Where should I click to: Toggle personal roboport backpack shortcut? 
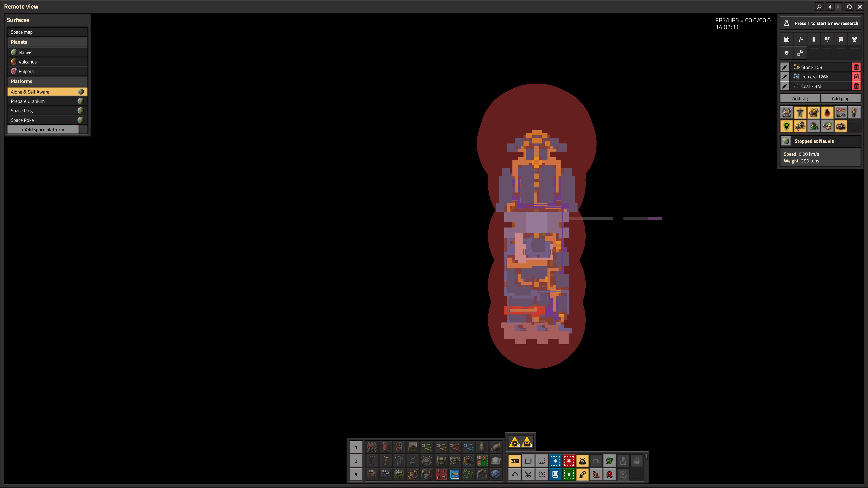pos(582,461)
